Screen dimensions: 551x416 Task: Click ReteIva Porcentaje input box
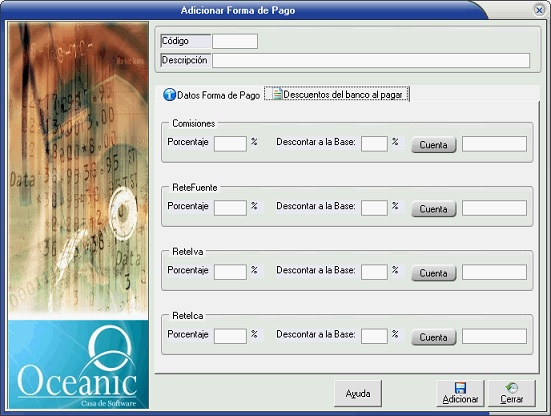point(231,272)
